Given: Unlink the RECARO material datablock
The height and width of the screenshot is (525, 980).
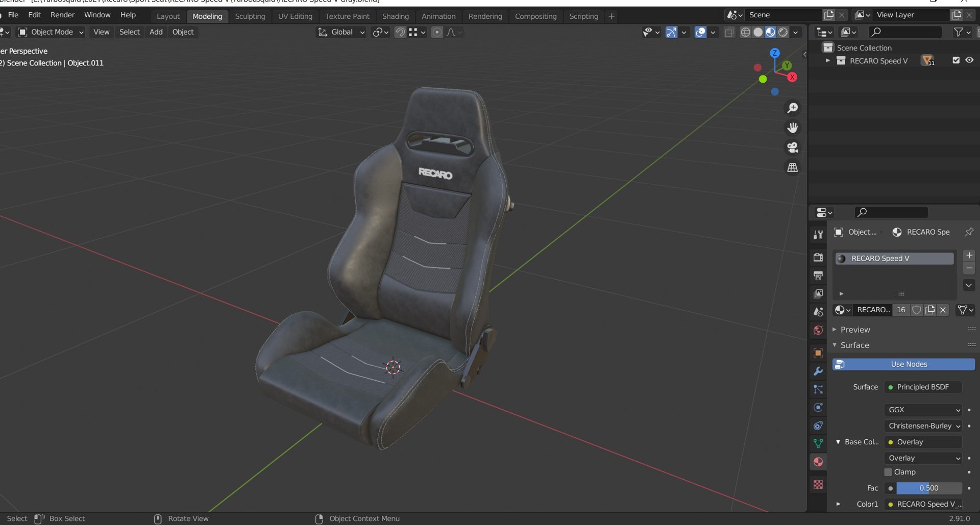Looking at the screenshot, I should 943,310.
